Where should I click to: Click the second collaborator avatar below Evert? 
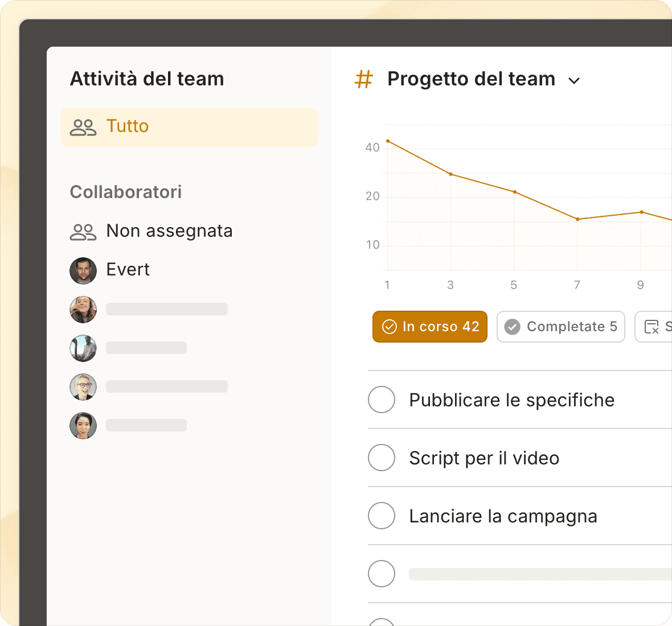click(83, 348)
